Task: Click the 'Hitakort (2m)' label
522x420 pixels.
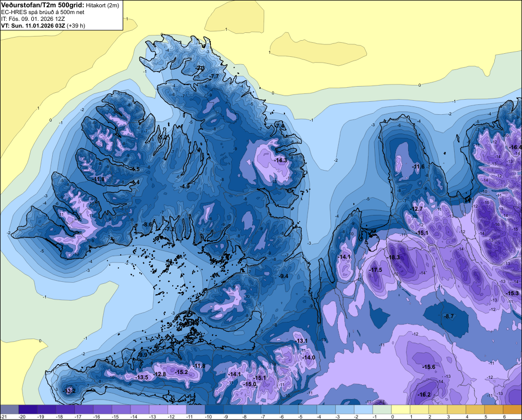Action: 102,5
